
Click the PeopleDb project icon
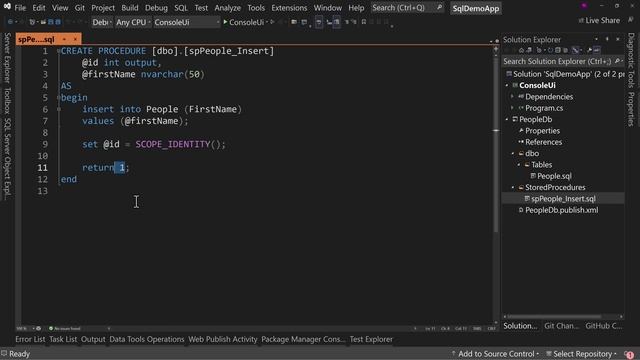(x=515, y=120)
